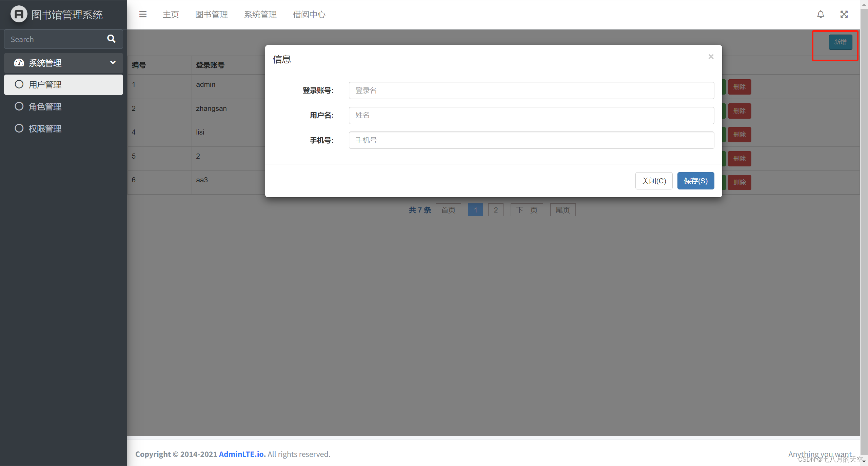This screenshot has height=466, width=868.
Task: Follow the AdminLTE.io footer link
Action: click(x=241, y=454)
